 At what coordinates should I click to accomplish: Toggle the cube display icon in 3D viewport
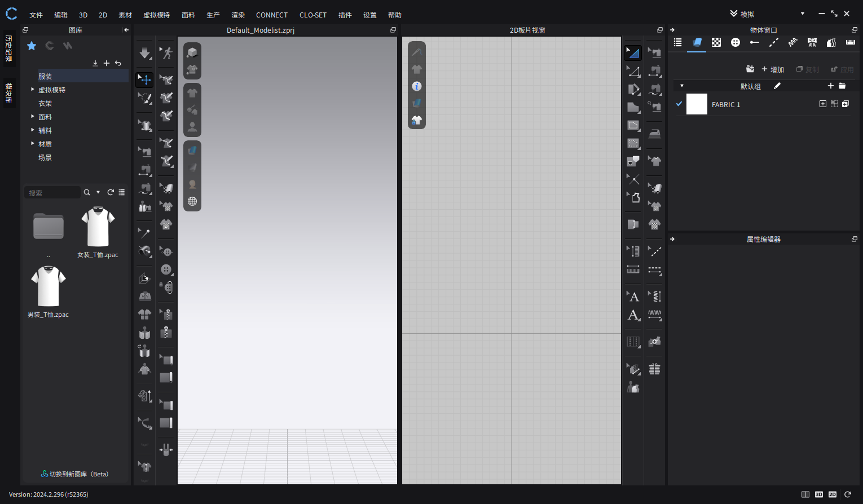click(192, 52)
